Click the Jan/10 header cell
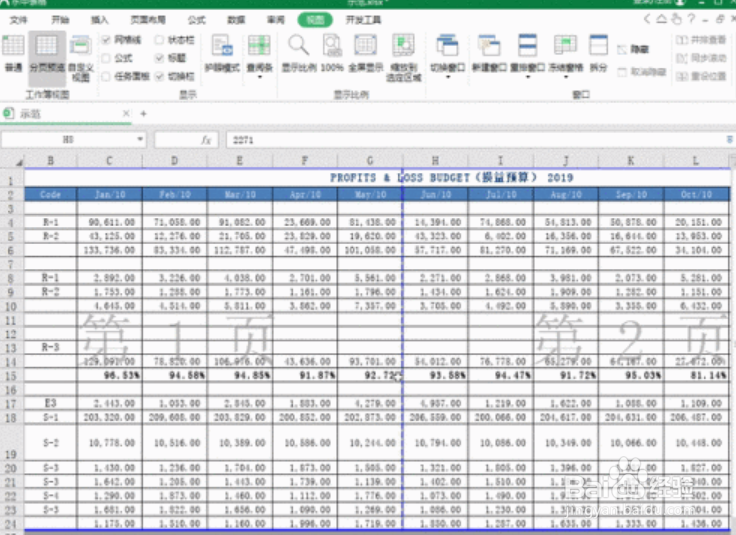 (109, 194)
